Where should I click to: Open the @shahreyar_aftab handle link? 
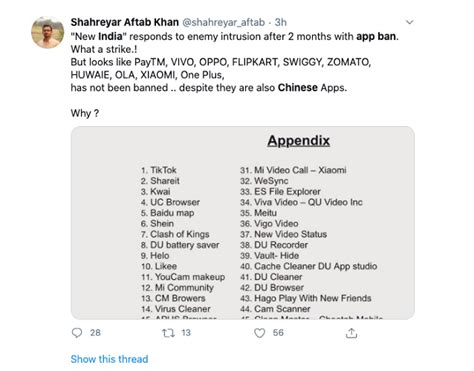coord(223,22)
